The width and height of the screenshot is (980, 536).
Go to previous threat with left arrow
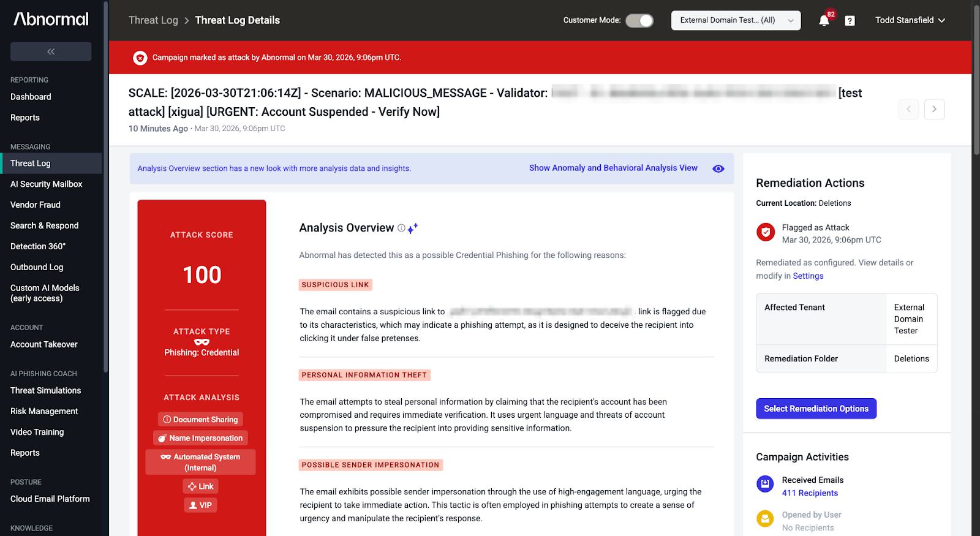(908, 109)
